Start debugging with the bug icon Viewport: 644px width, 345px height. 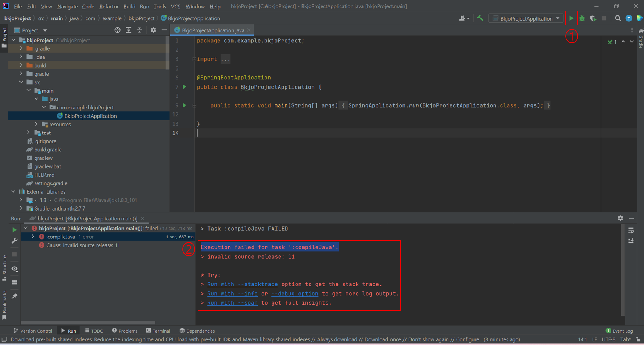coord(582,18)
